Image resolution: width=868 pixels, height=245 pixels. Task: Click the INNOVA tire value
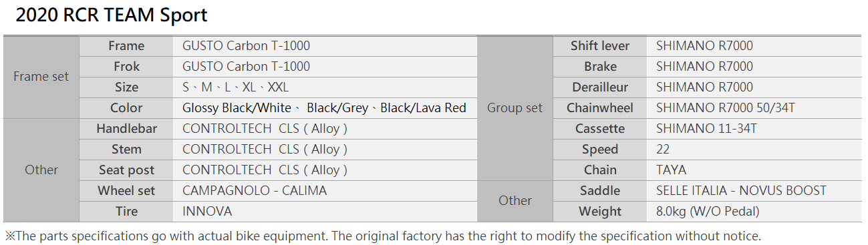pyautogui.click(x=207, y=212)
